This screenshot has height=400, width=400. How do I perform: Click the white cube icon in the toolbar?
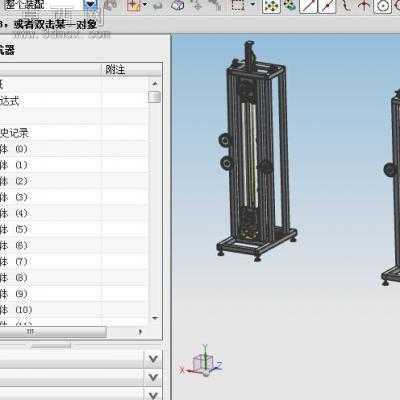[x=178, y=5]
